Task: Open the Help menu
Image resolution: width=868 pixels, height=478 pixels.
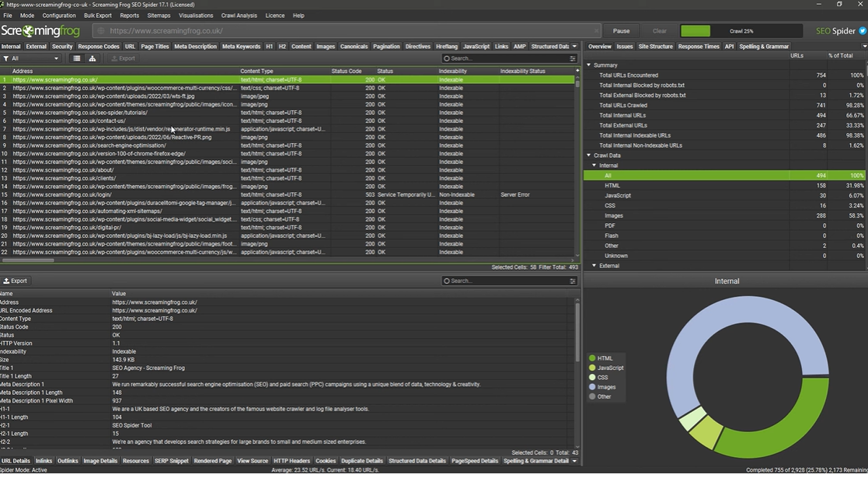Action: (298, 16)
